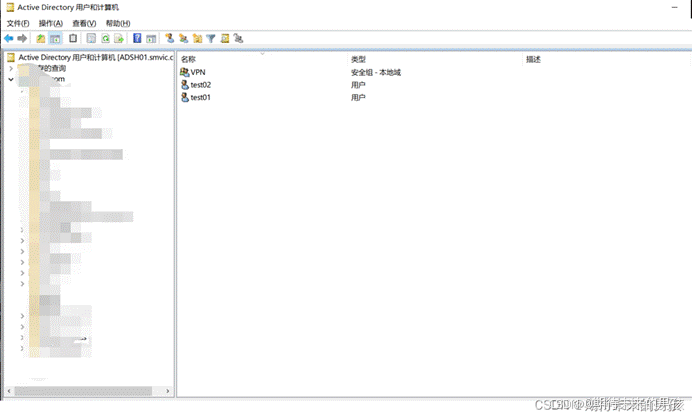692x418 pixels.
Task: Click the clipboard icon in the toolbar
Action: [73, 38]
